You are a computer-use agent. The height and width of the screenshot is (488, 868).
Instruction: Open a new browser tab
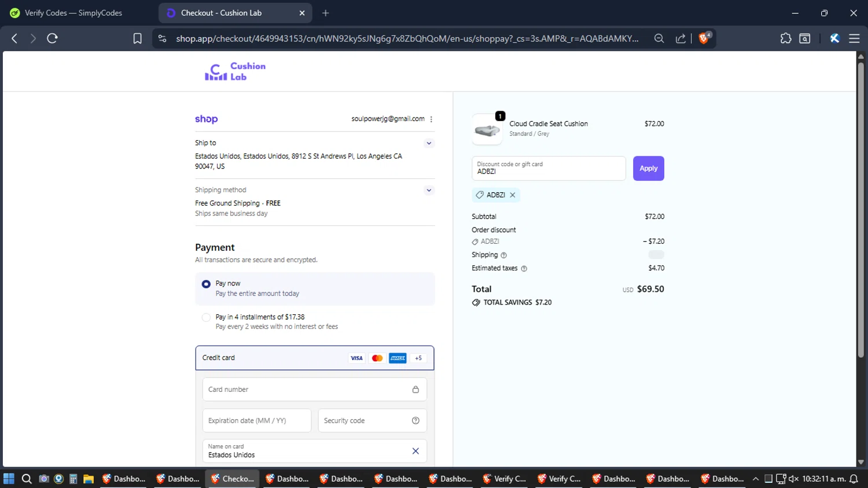(x=326, y=13)
